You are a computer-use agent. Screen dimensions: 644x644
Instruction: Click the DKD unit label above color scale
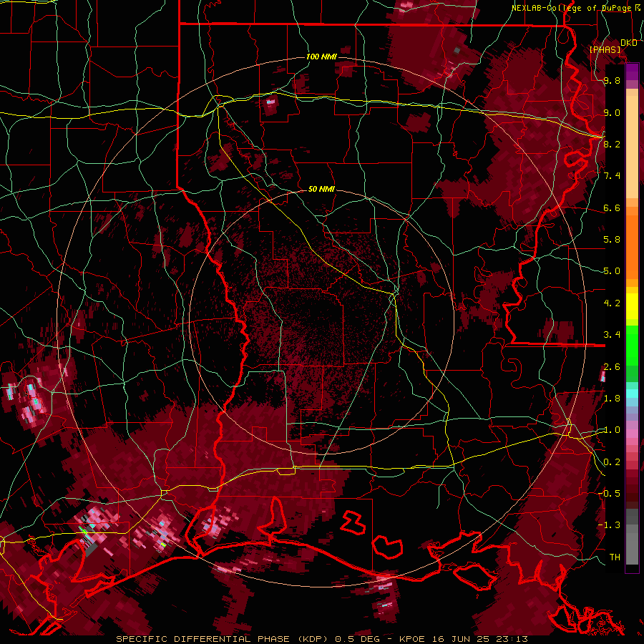coord(629,43)
